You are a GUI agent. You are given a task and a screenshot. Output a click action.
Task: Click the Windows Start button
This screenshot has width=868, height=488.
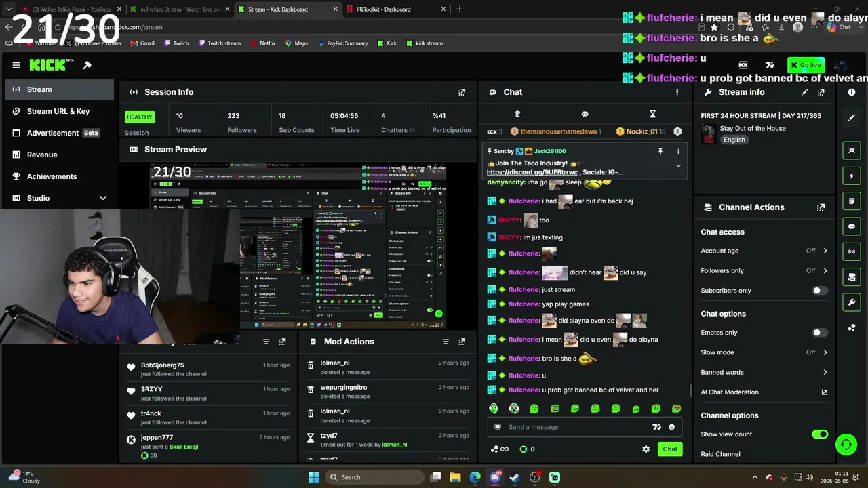tap(314, 477)
